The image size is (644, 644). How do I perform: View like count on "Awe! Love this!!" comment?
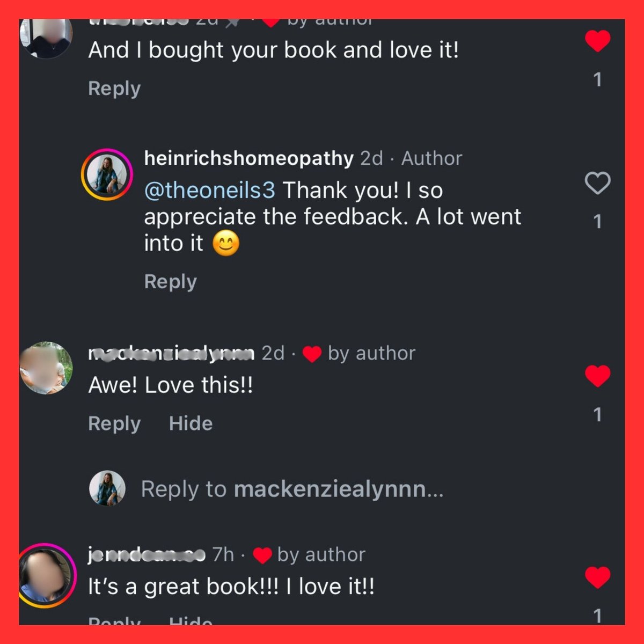coord(597,415)
